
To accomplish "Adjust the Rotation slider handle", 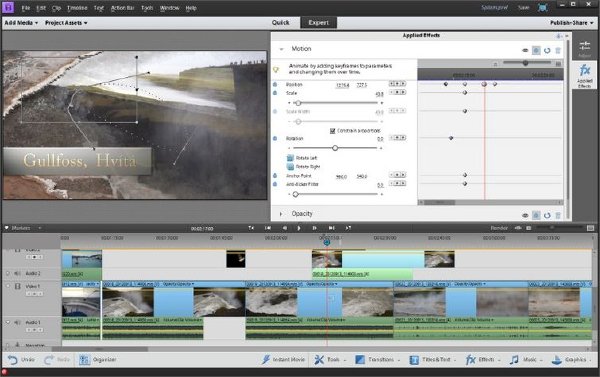I will coord(335,148).
